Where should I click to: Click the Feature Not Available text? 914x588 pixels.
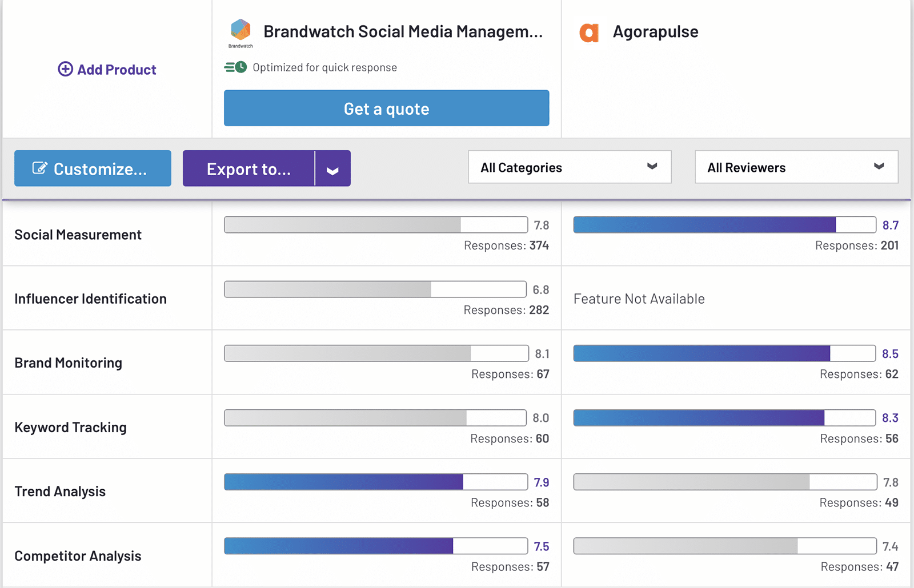coord(639,299)
